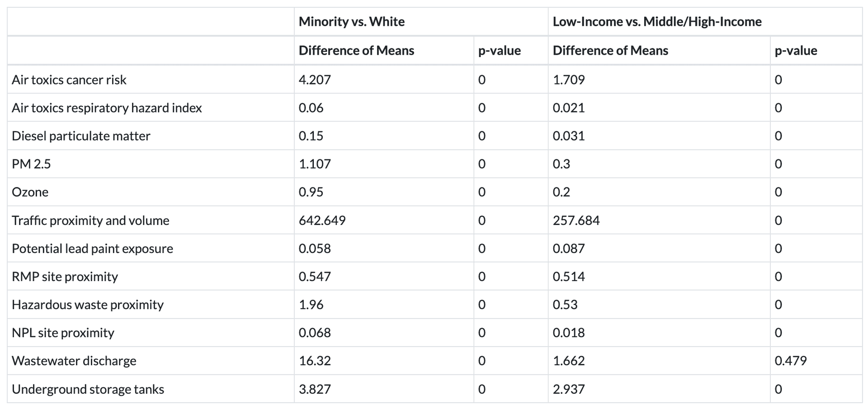Select 'Difference of Means' header under Low-Income group
The width and height of the screenshot is (868, 410).
(x=610, y=50)
